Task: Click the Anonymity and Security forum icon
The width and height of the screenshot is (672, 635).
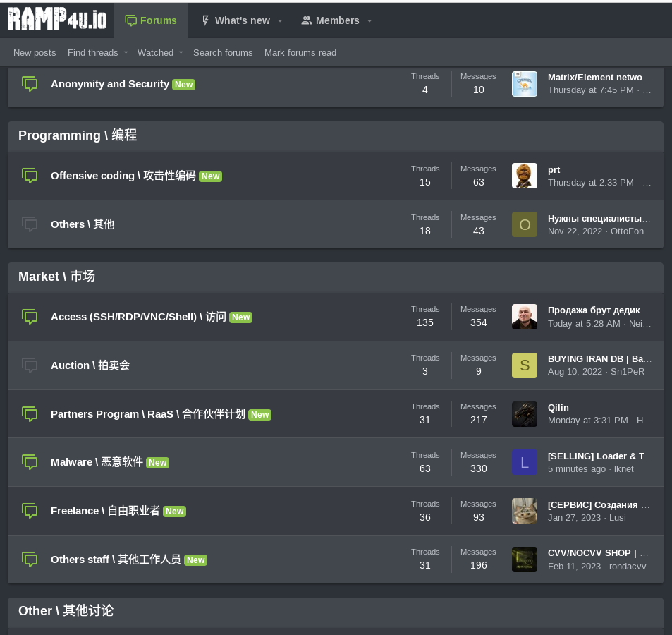Action: coord(30,84)
